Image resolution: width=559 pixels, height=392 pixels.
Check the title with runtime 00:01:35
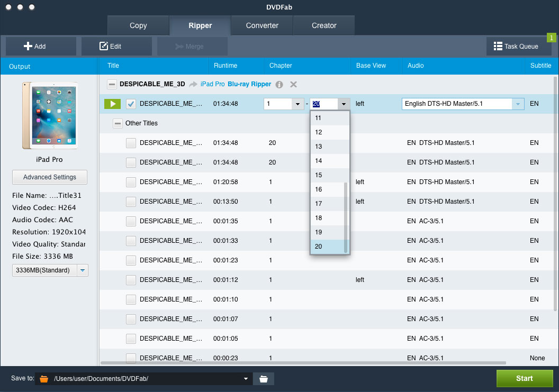[131, 221]
